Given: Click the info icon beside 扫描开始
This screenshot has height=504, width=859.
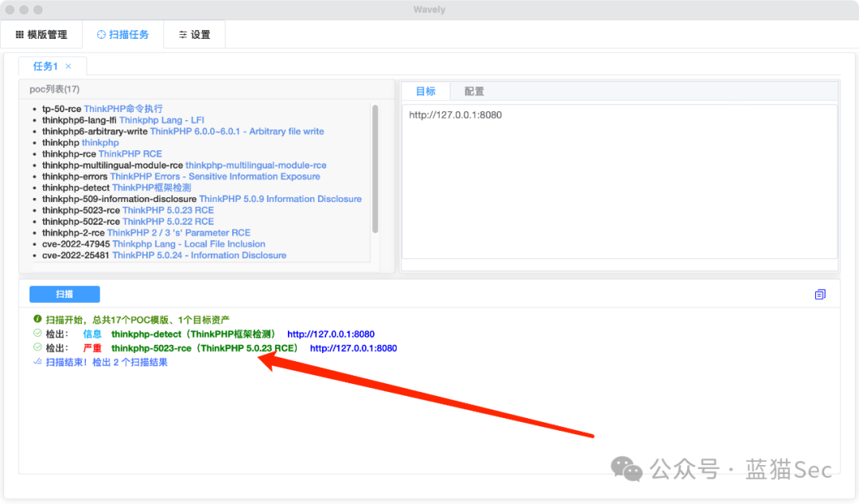Looking at the screenshot, I should click(x=37, y=319).
